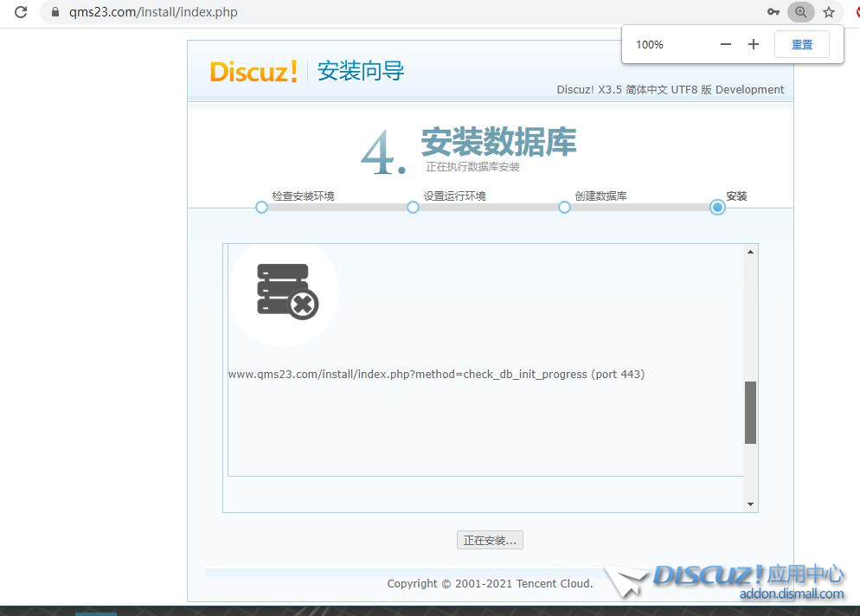Click the Discuz! logo
Viewport: 860px width, 616px height.
[254, 72]
